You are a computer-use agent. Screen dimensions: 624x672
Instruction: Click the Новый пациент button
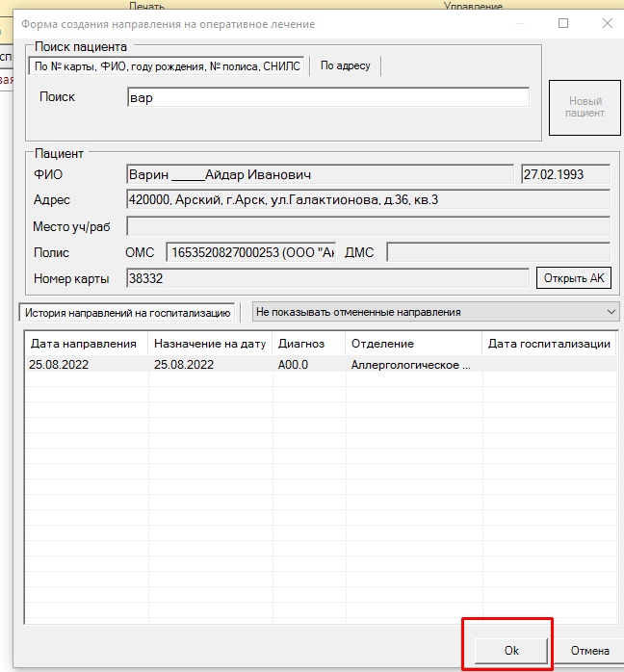pos(585,107)
